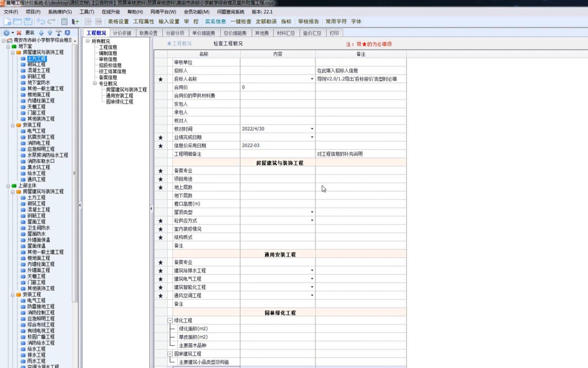Collapse the 绿化工程 row group

170,321
